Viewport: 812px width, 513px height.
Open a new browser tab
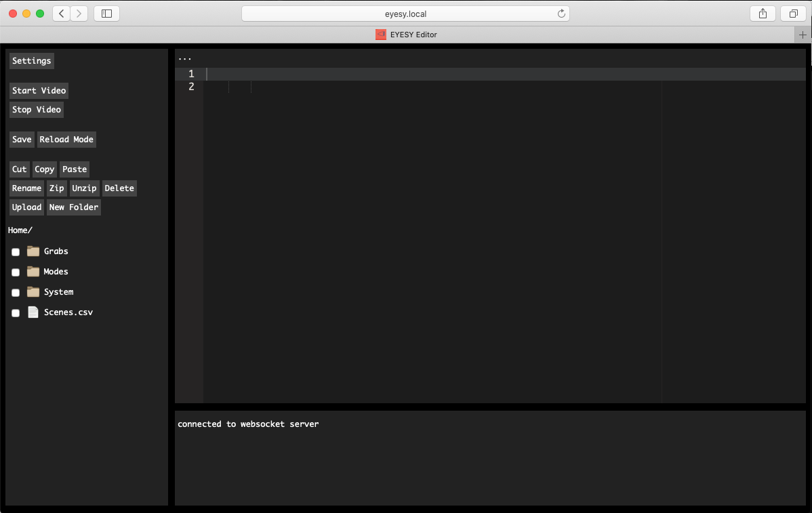tap(803, 35)
